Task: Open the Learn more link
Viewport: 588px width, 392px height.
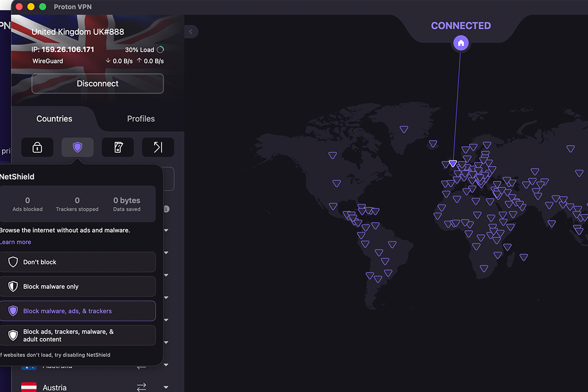Action: (15, 242)
